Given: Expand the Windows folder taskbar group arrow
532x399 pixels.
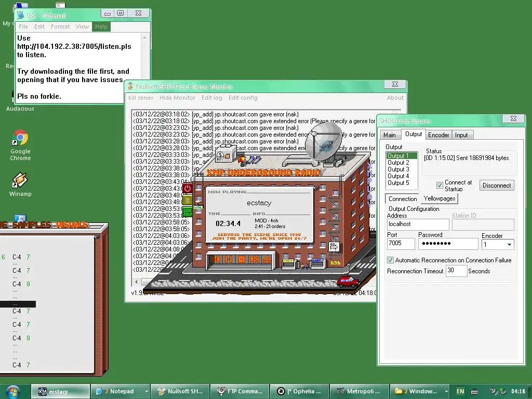Looking at the screenshot, I should coord(446,391).
